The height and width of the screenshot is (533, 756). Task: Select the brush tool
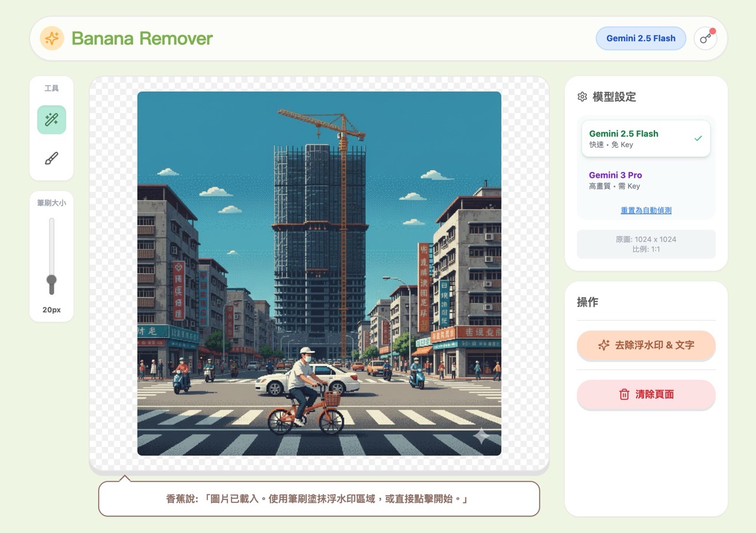[51, 158]
